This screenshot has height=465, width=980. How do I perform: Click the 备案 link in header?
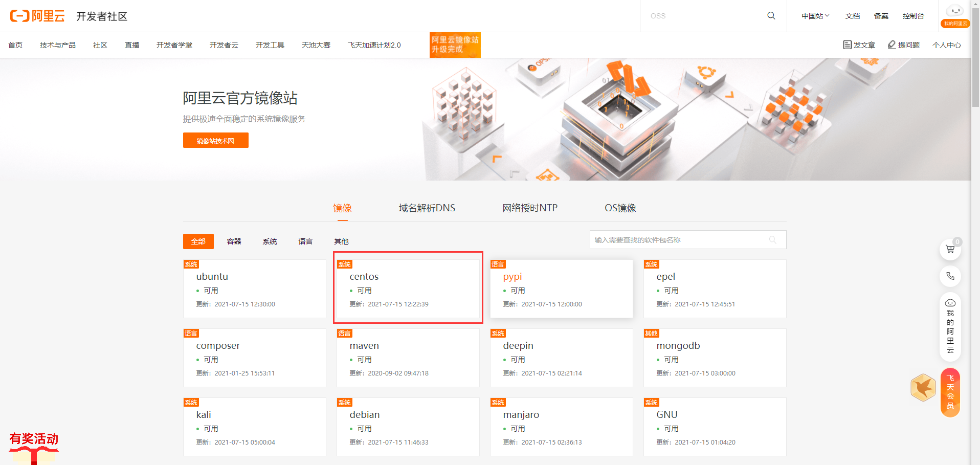coord(881,16)
